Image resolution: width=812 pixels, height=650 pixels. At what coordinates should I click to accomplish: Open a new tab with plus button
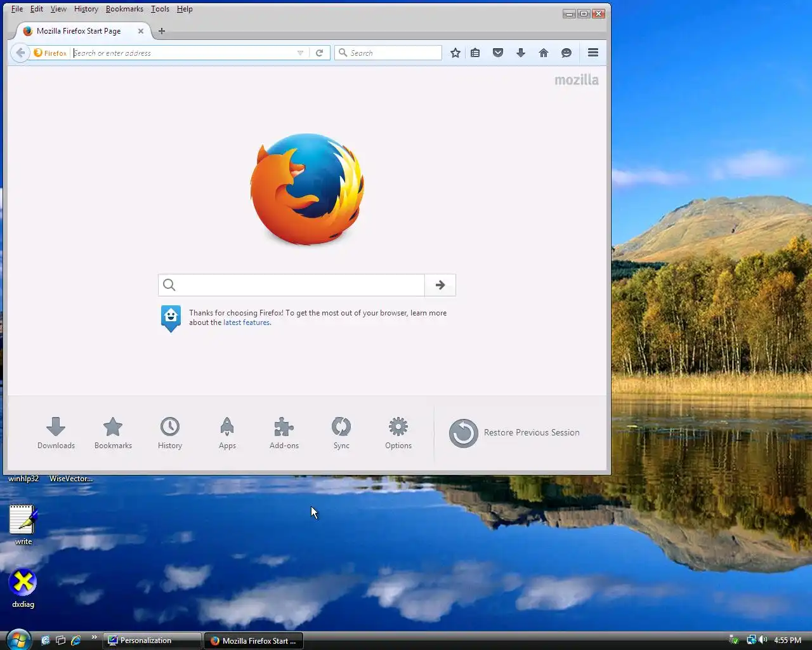pos(162,30)
